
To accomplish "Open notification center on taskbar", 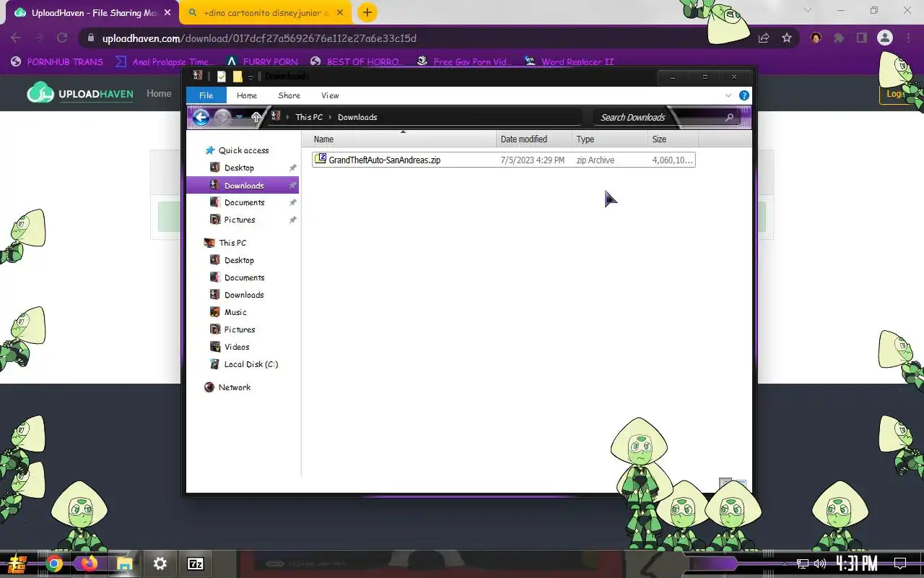I will tap(900, 564).
